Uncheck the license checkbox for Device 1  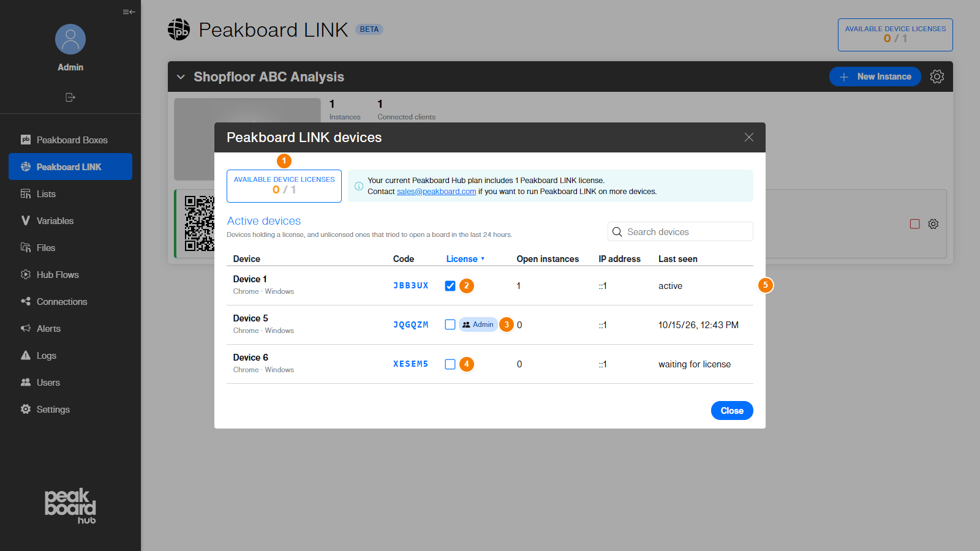(450, 286)
